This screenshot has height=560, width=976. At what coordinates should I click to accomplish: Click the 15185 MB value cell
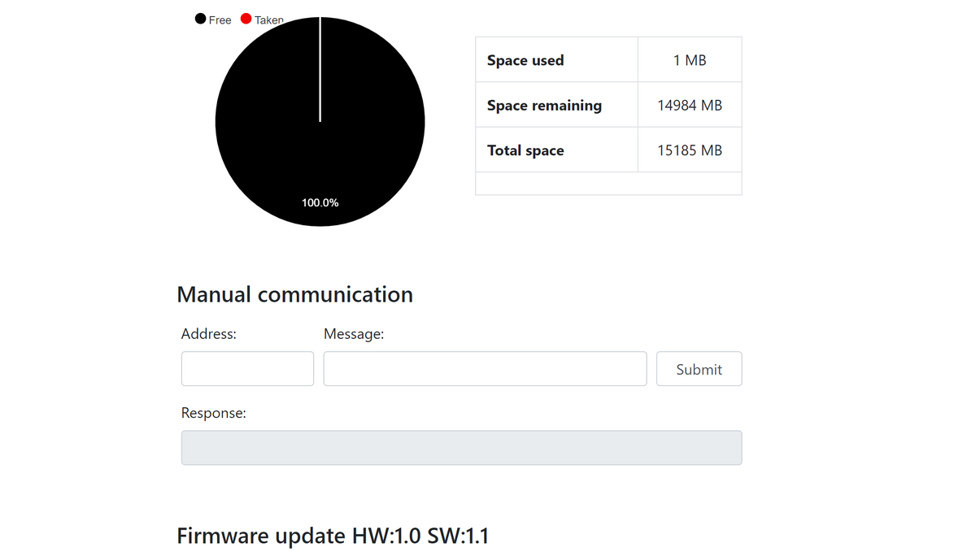pos(690,150)
